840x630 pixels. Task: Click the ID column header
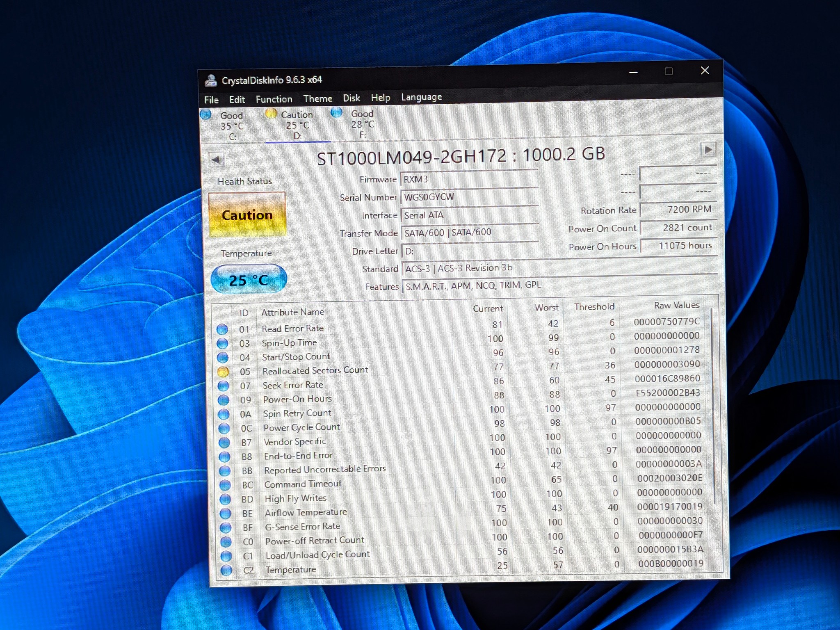tap(244, 313)
